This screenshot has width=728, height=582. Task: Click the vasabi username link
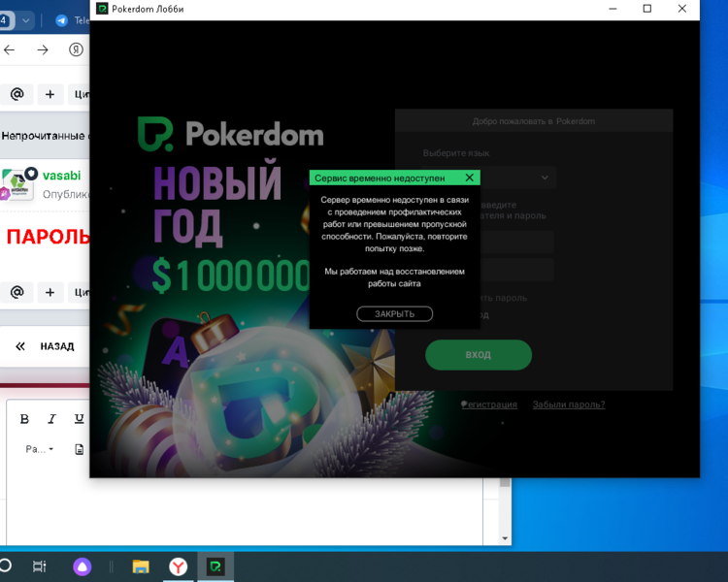61,176
